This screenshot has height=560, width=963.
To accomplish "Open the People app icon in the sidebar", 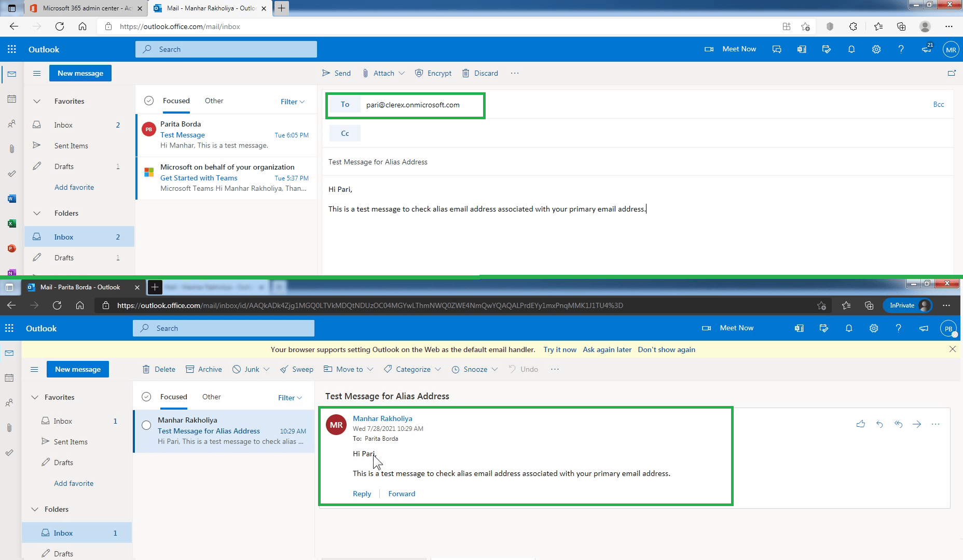I will point(11,123).
